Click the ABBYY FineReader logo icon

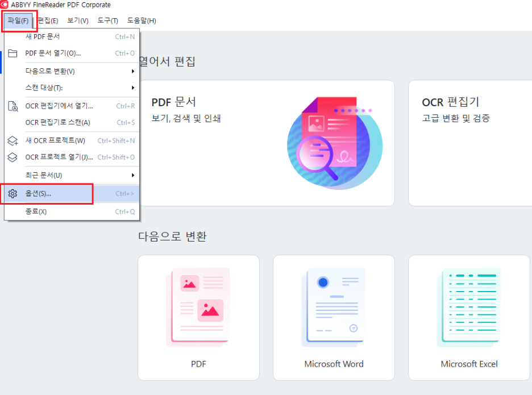coord(4,5)
